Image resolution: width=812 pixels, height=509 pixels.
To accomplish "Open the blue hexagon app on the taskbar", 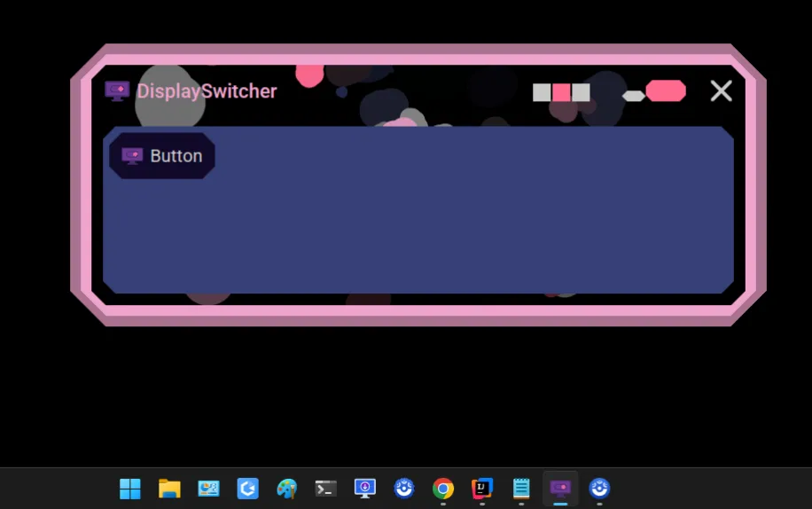I will (247, 489).
